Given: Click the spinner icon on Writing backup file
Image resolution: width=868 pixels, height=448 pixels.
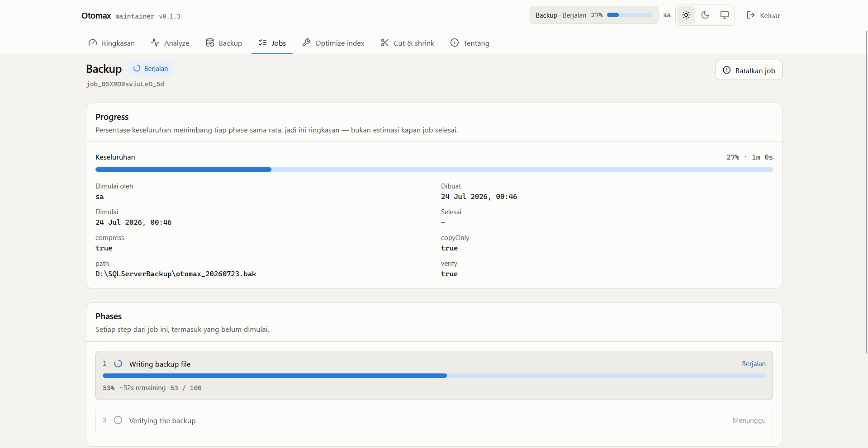Looking at the screenshot, I should 118,363.
